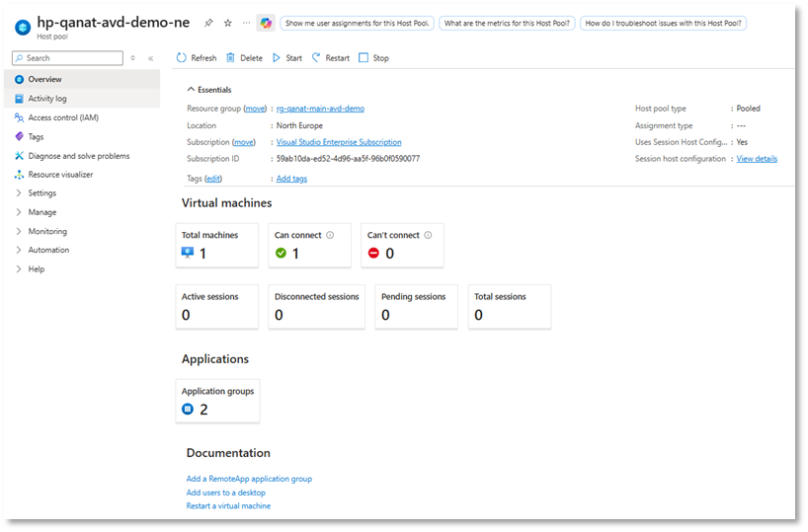Viewport: 808px width, 532px height.
Task: Expand the Automation section
Action: pos(82,250)
